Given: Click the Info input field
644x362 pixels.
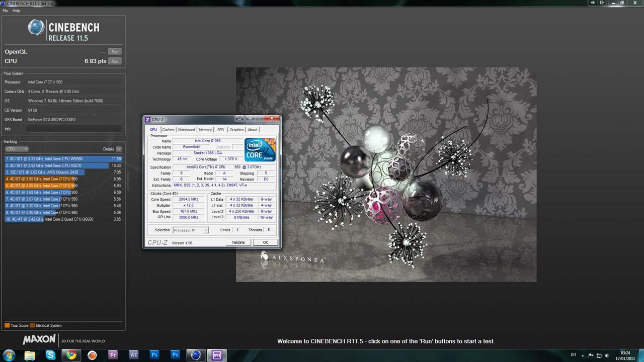Looking at the screenshot, I should click(x=73, y=129).
